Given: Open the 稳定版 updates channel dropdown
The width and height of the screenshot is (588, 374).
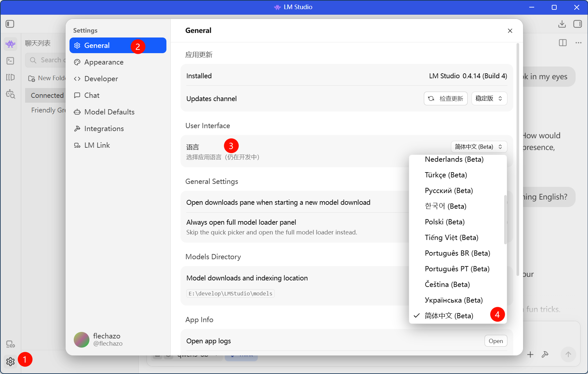Looking at the screenshot, I should point(489,98).
